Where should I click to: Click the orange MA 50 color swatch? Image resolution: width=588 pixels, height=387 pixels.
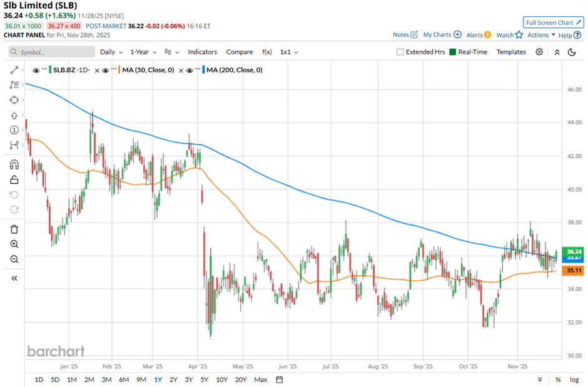tap(119, 70)
